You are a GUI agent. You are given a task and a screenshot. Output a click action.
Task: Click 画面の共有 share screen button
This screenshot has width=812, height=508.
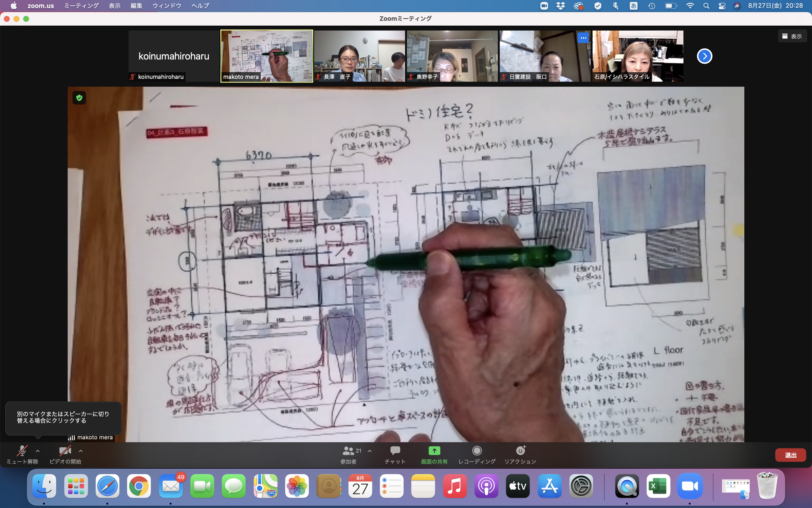(434, 455)
